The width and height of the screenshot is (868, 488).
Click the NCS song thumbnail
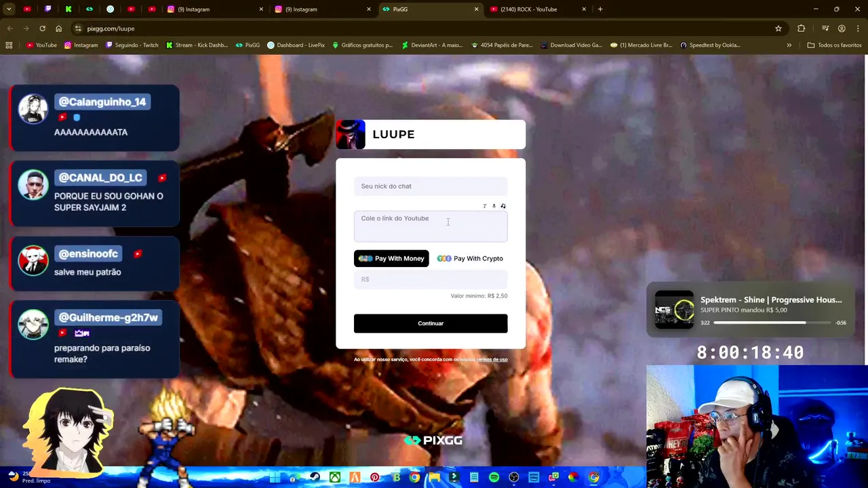[x=674, y=310]
